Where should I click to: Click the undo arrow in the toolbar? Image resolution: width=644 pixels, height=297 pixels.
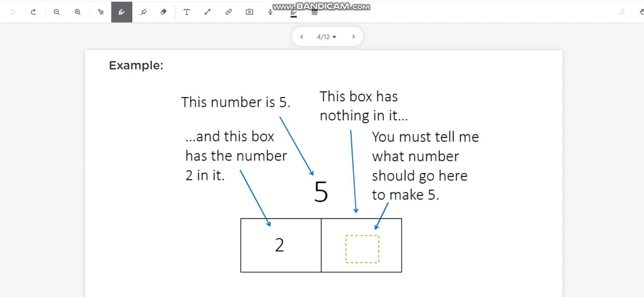click(x=13, y=12)
